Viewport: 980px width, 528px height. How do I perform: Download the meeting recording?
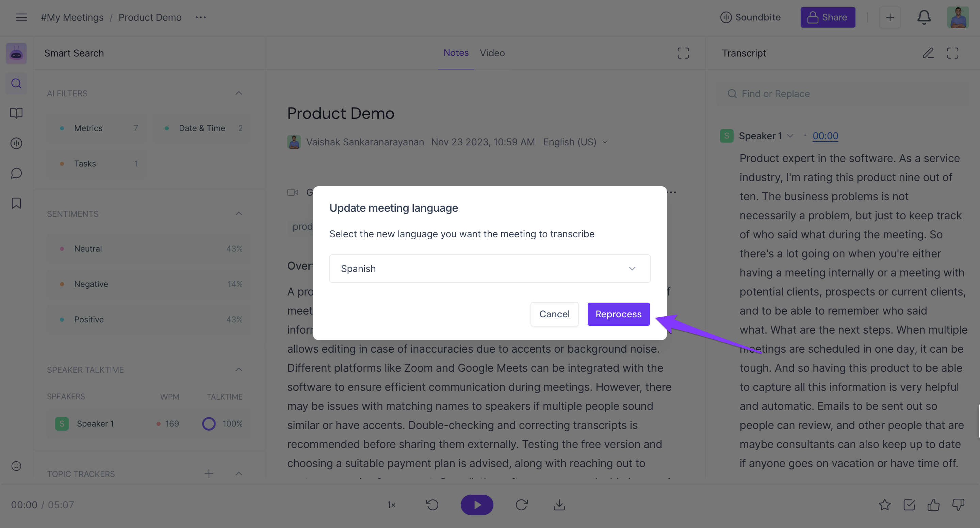pos(559,505)
